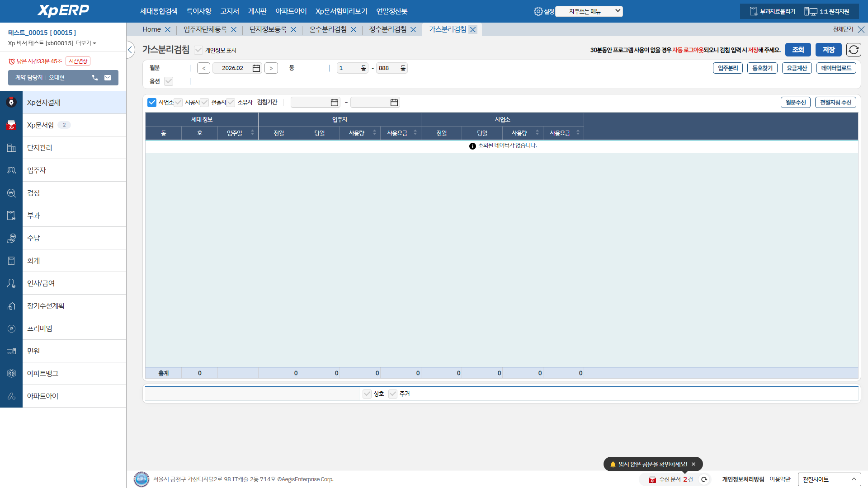Uncheck the 사업소 checkbox

pyautogui.click(x=152, y=103)
